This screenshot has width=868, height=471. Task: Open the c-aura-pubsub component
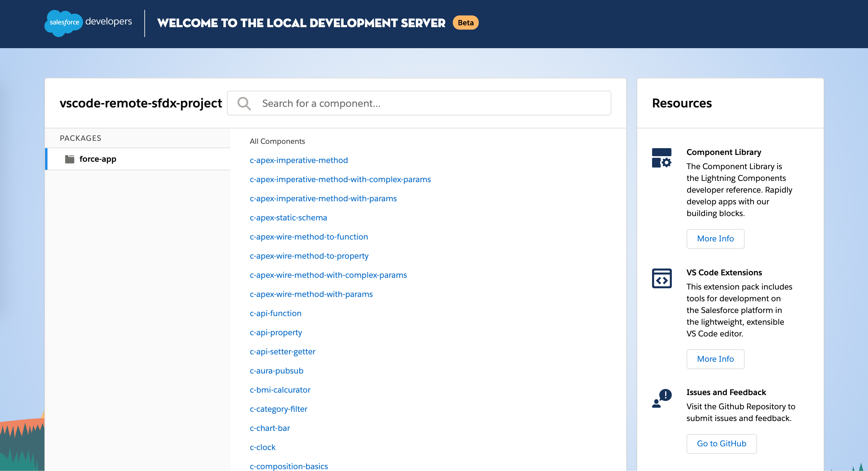pyautogui.click(x=276, y=371)
